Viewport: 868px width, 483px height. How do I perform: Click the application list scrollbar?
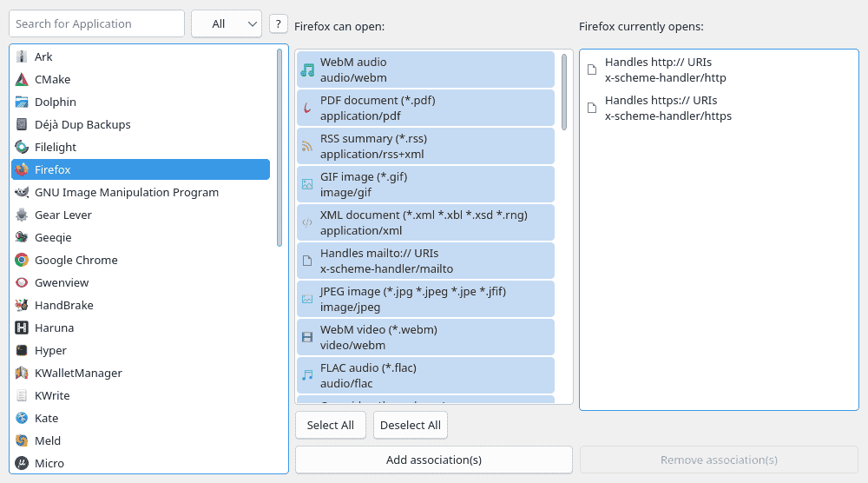[279, 148]
